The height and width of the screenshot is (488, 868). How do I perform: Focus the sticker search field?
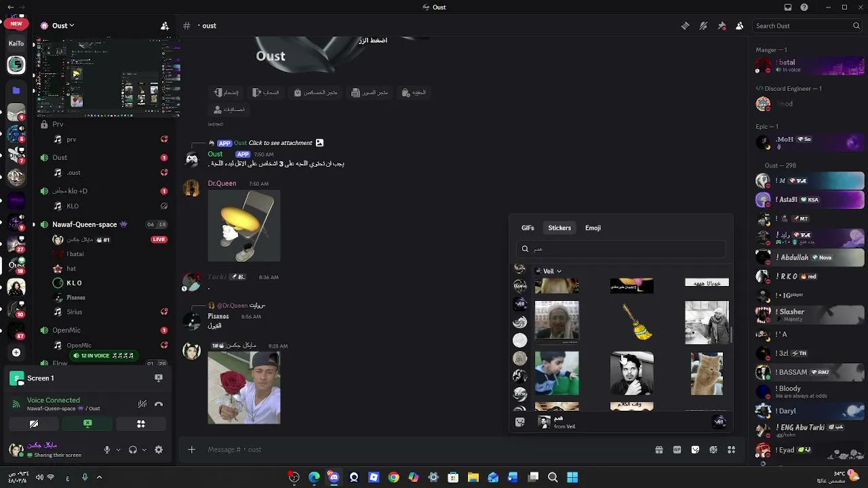[x=620, y=249]
